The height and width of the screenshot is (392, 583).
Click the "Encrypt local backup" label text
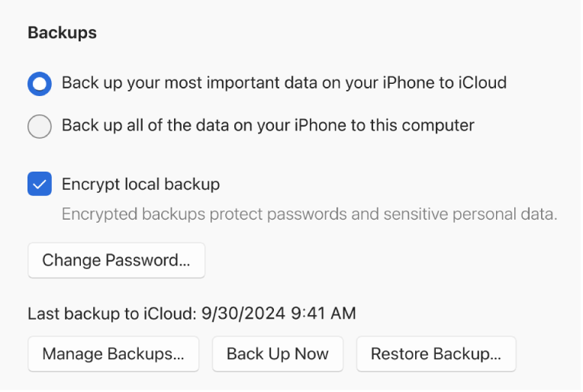point(140,184)
